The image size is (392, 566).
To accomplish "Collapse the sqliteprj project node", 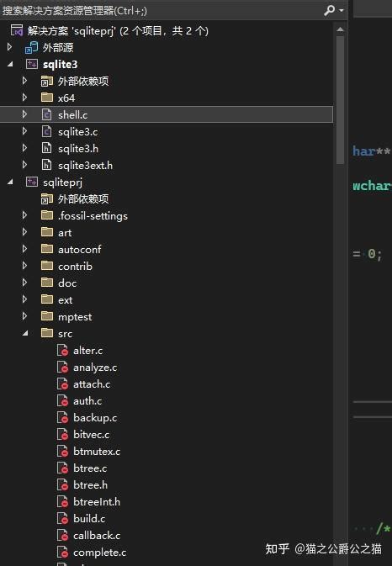I will tap(10, 182).
